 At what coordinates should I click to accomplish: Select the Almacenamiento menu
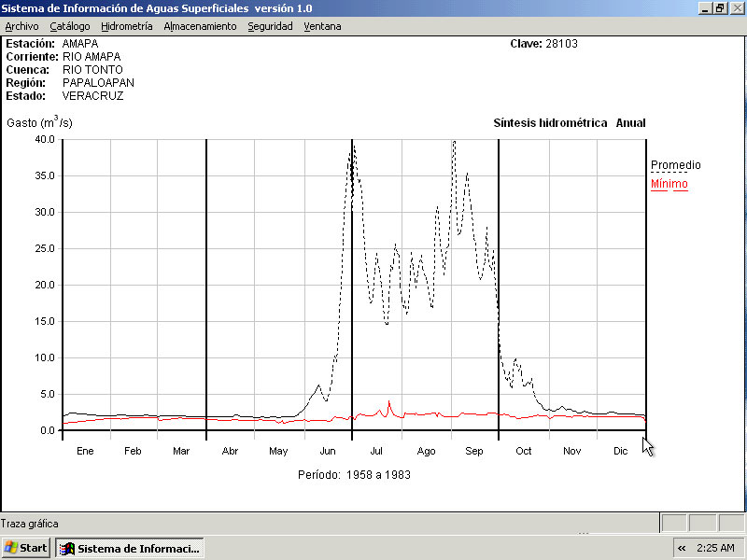(x=200, y=26)
